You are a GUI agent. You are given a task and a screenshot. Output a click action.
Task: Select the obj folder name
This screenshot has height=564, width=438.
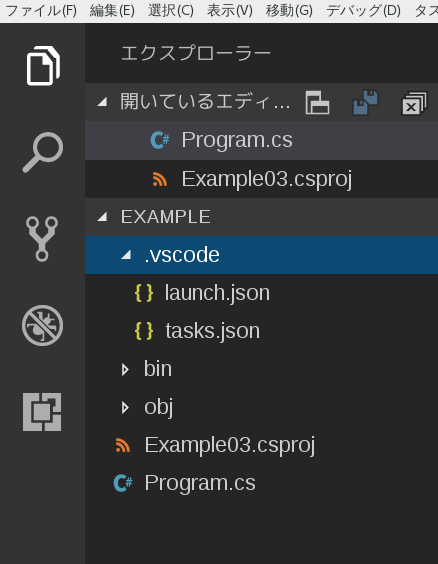159,408
